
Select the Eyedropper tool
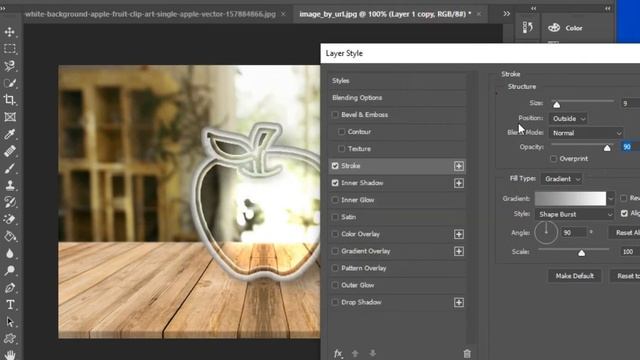click(10, 134)
